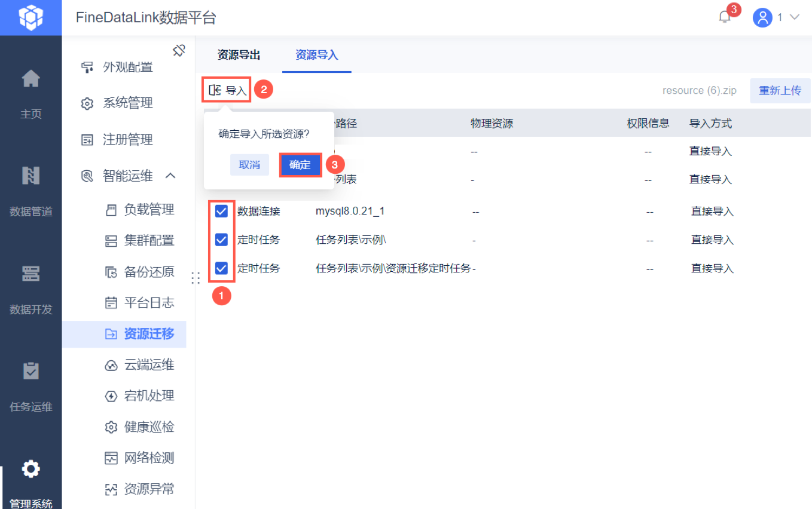Image resolution: width=812 pixels, height=509 pixels.
Task: Click the 导入方式 column header
Action: pyautogui.click(x=711, y=124)
